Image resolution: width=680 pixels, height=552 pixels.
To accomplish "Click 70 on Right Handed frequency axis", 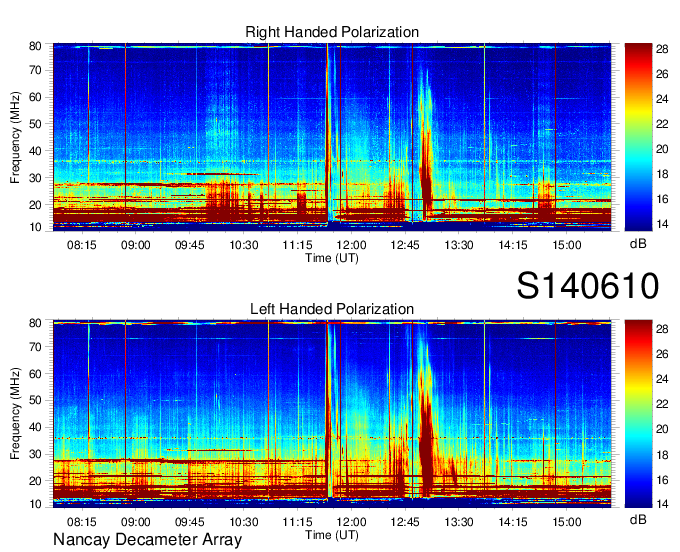I will click(35, 70).
